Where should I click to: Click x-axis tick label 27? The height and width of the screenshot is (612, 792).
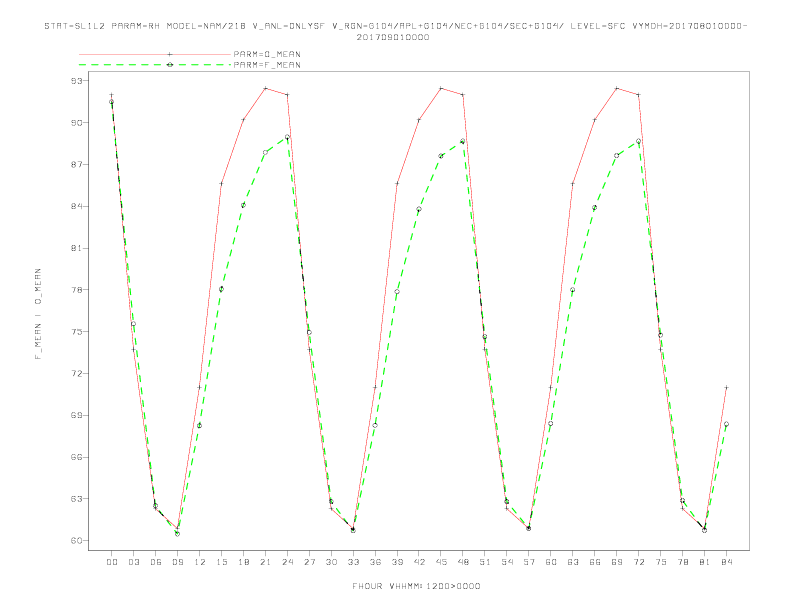click(x=309, y=562)
